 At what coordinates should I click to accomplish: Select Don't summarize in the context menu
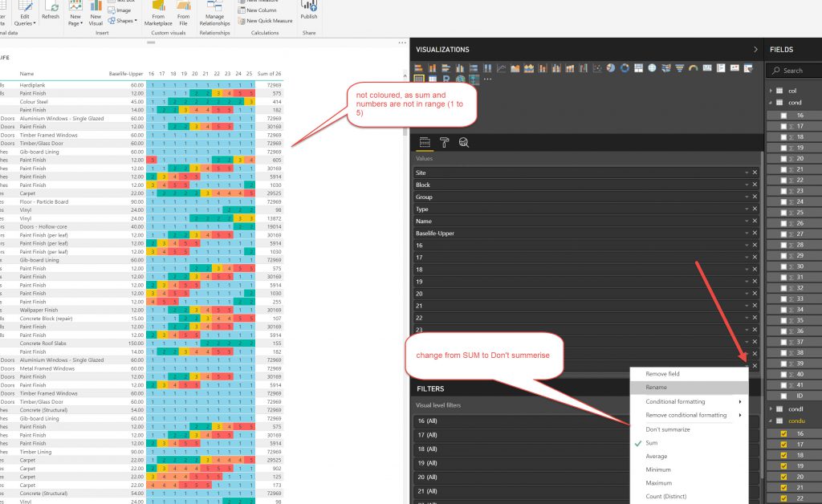(x=667, y=429)
